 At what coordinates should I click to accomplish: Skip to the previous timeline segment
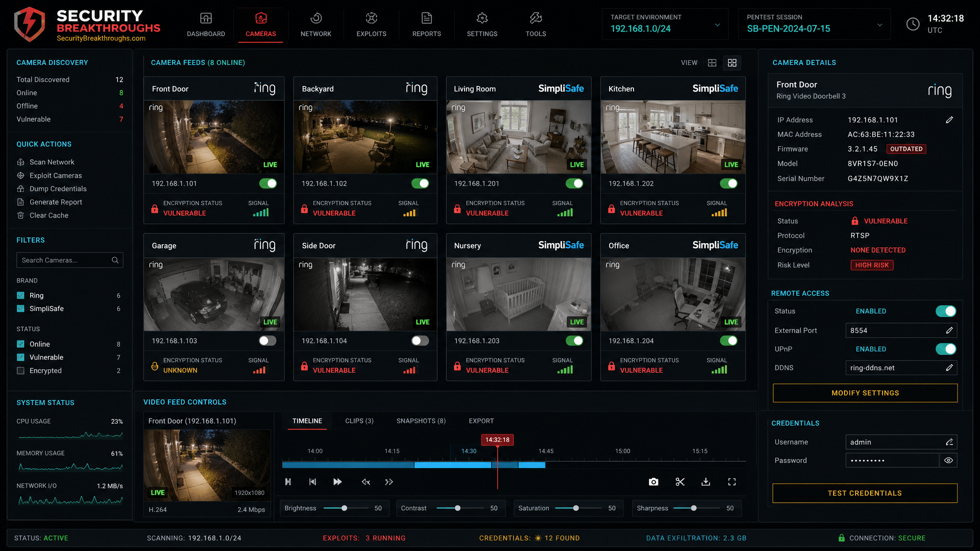(312, 482)
